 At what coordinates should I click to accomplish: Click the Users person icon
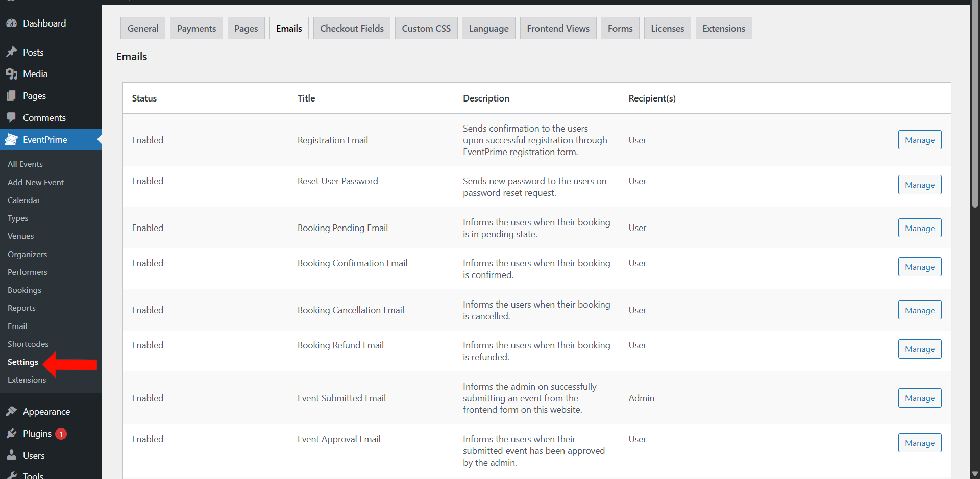[x=11, y=456]
